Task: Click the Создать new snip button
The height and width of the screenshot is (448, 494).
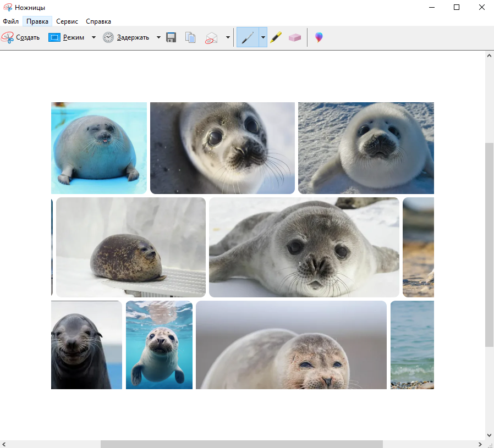Action: pyautogui.click(x=20, y=37)
